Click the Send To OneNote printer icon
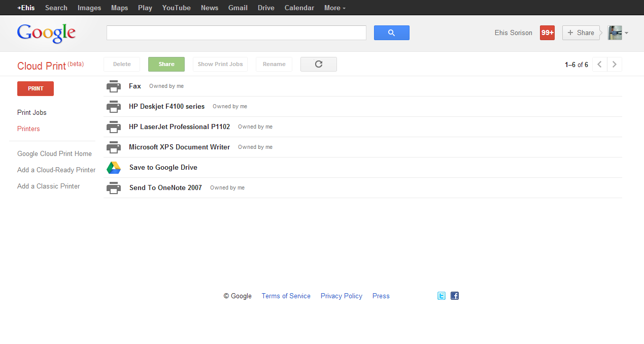This screenshot has width=644, height=344. pyautogui.click(x=114, y=188)
